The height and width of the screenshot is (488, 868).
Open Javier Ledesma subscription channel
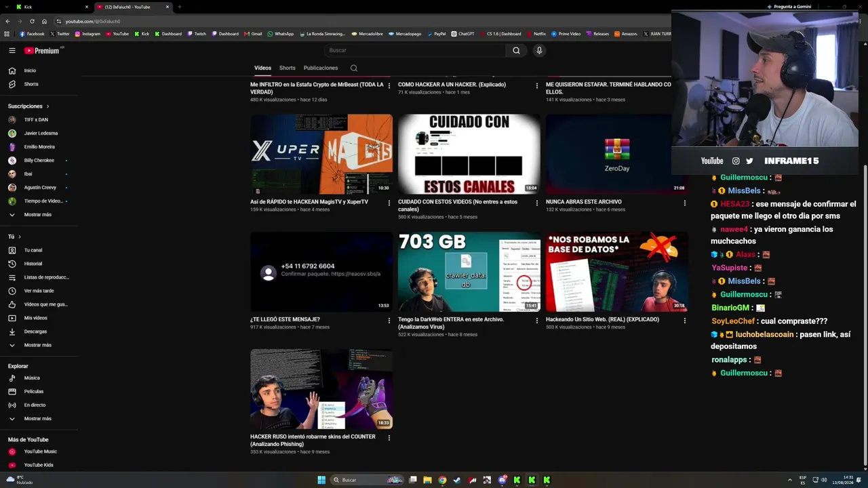tap(39, 134)
